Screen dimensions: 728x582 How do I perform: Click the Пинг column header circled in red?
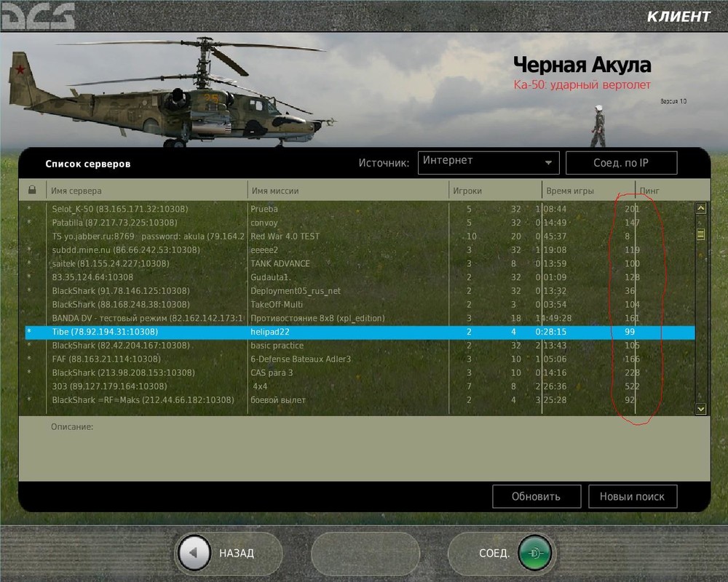[x=648, y=190]
